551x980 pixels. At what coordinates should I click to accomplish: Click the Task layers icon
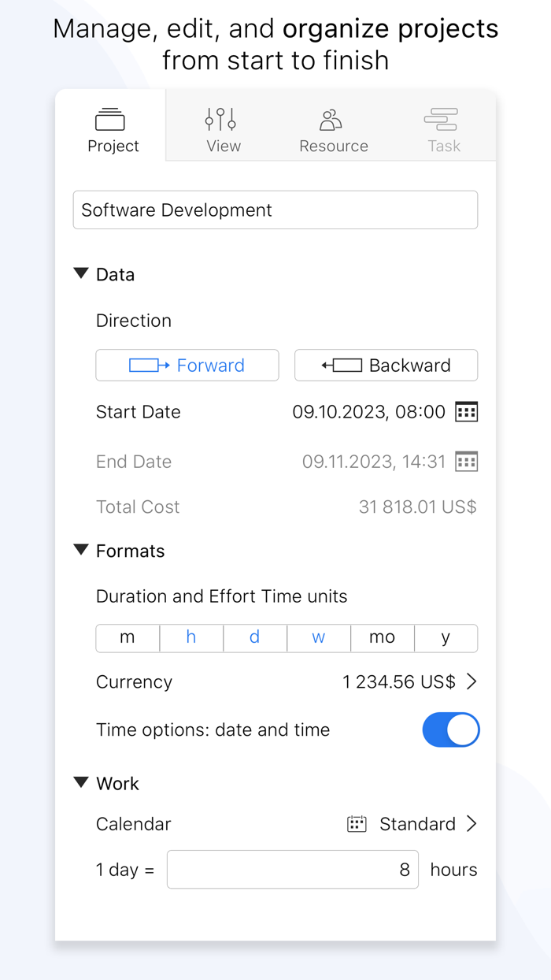tap(441, 118)
